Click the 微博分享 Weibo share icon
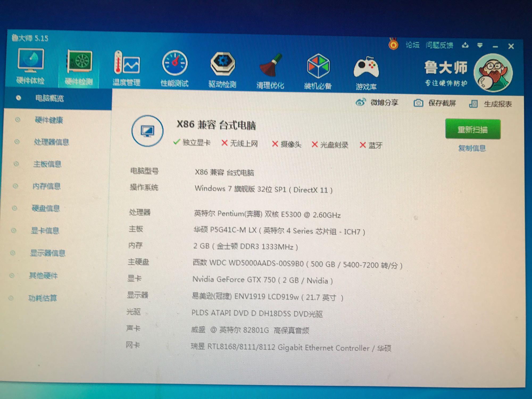This screenshot has width=532, height=399. 361,102
